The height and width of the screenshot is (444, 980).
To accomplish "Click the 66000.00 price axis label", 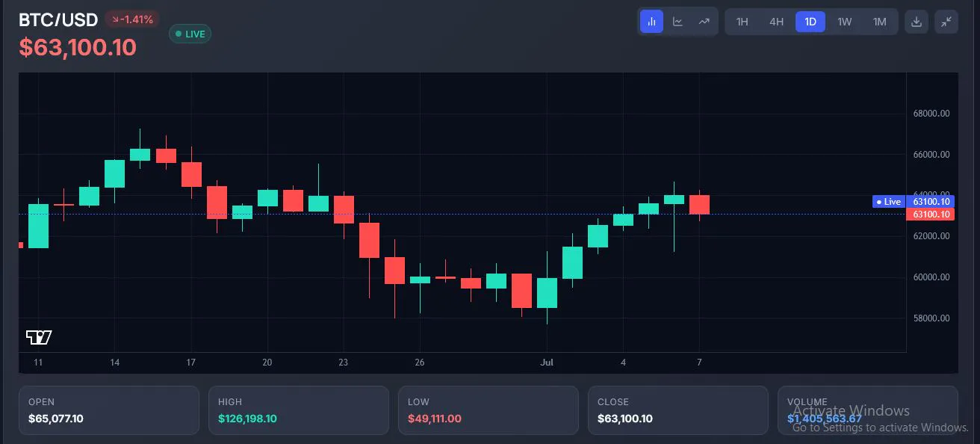I will [931, 155].
